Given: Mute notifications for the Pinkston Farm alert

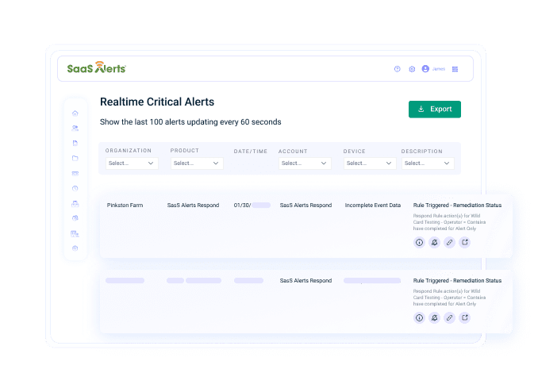Looking at the screenshot, I should tap(434, 242).
